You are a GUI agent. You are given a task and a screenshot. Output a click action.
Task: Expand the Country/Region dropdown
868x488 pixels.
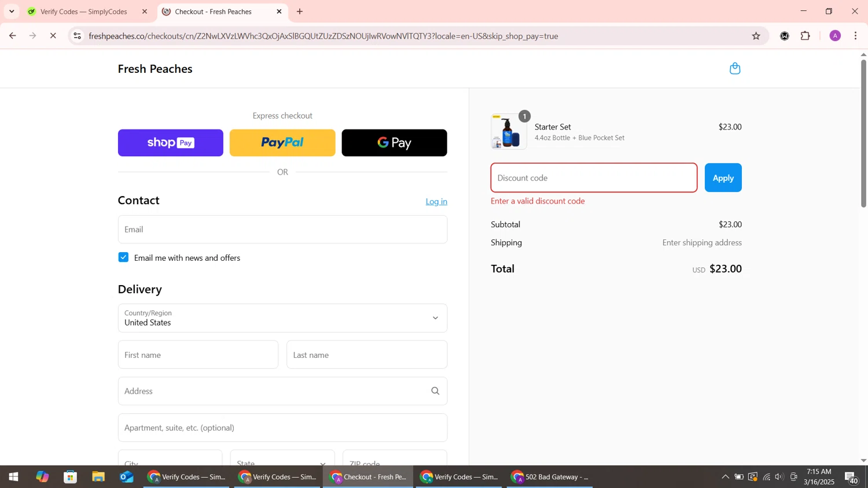pos(282,318)
